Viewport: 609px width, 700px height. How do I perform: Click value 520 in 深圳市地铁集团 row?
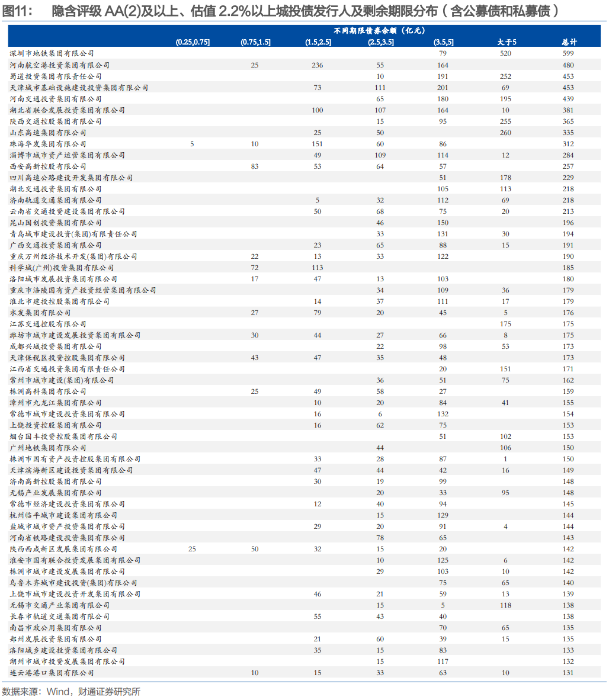[x=505, y=53]
